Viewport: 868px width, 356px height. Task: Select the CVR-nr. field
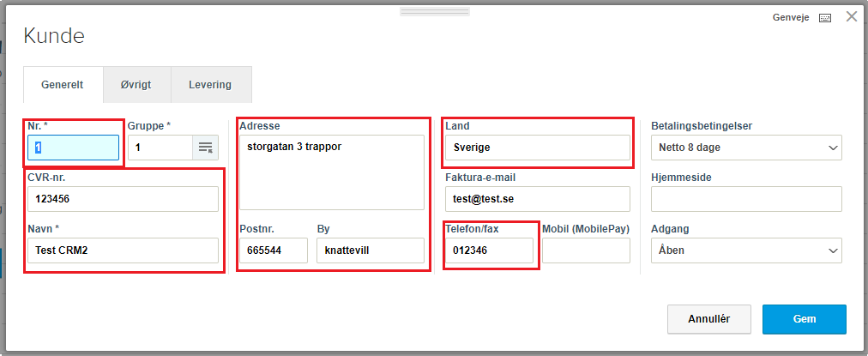[123, 199]
